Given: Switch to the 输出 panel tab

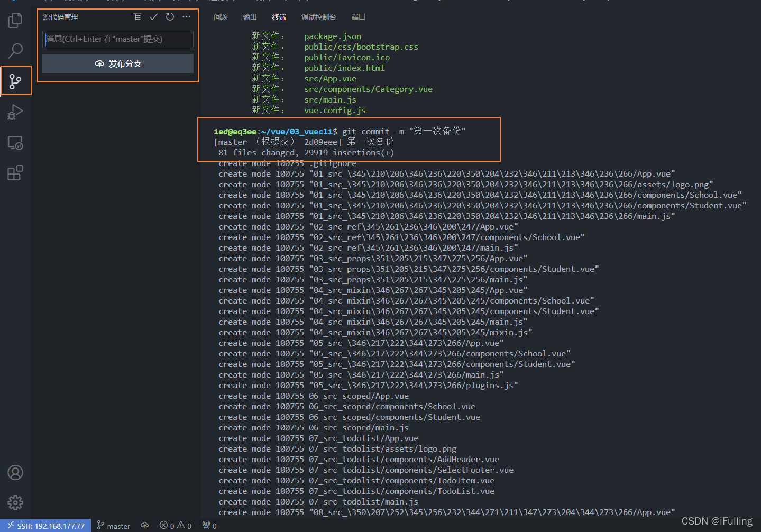Looking at the screenshot, I should (x=250, y=17).
